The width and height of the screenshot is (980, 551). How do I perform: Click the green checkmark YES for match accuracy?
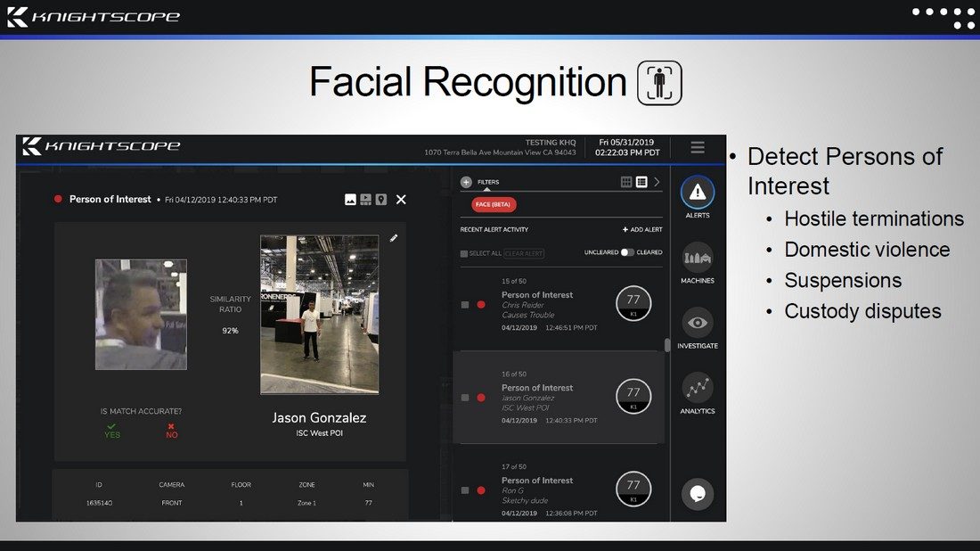112,431
